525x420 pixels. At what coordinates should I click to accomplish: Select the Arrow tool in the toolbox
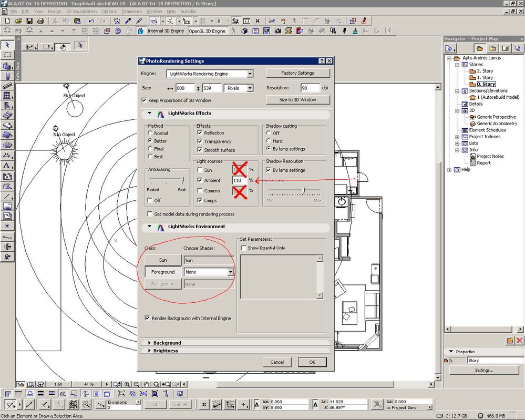click(7, 45)
